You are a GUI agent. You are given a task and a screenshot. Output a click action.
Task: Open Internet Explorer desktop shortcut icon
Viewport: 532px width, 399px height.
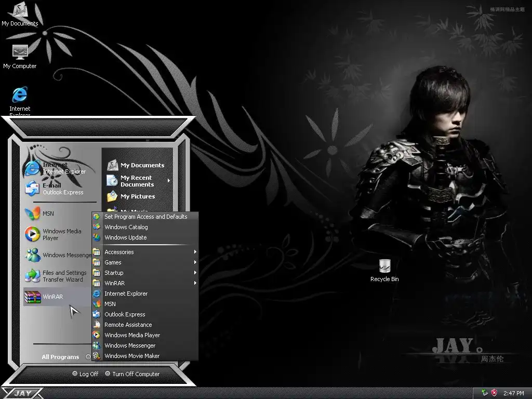20,100
